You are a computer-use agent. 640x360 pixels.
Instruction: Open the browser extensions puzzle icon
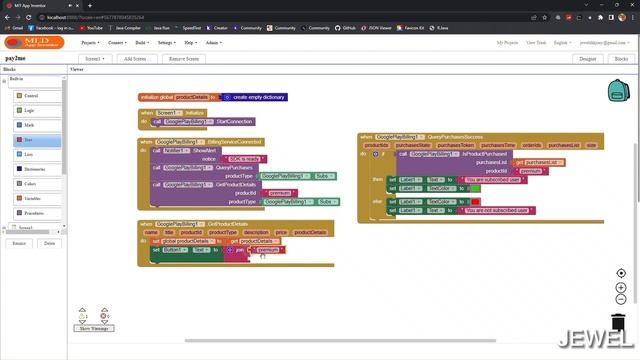(x=600, y=18)
